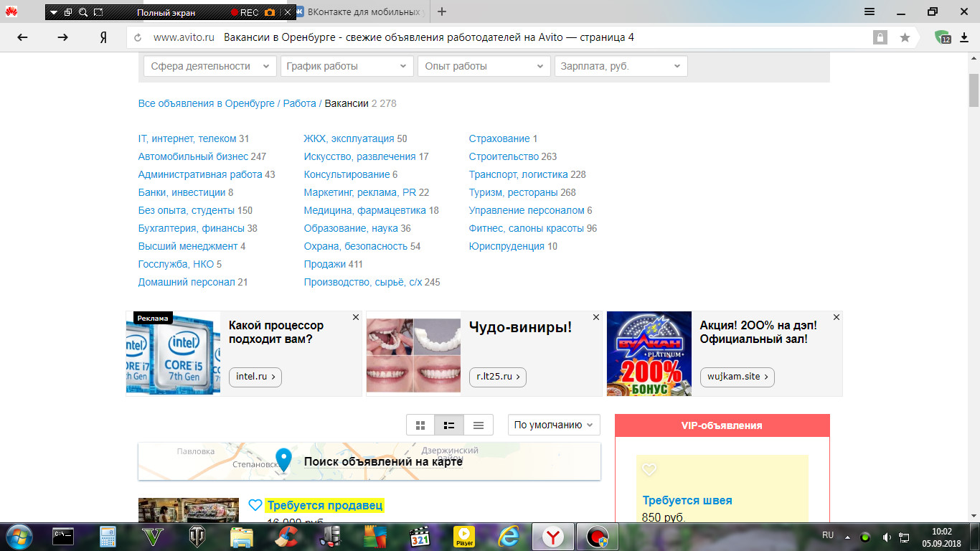The width and height of the screenshot is (980, 551).
Task: Switch listings to compact list view
Action: (x=478, y=425)
